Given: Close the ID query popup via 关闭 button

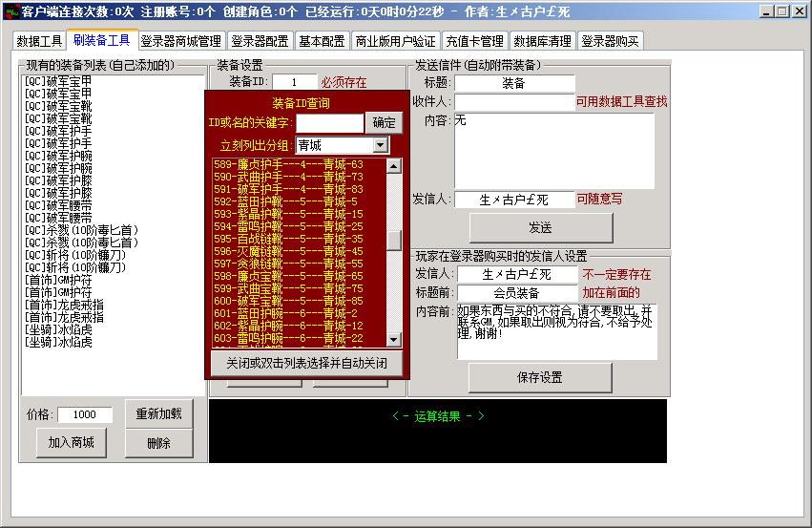Looking at the screenshot, I should coord(306,364).
